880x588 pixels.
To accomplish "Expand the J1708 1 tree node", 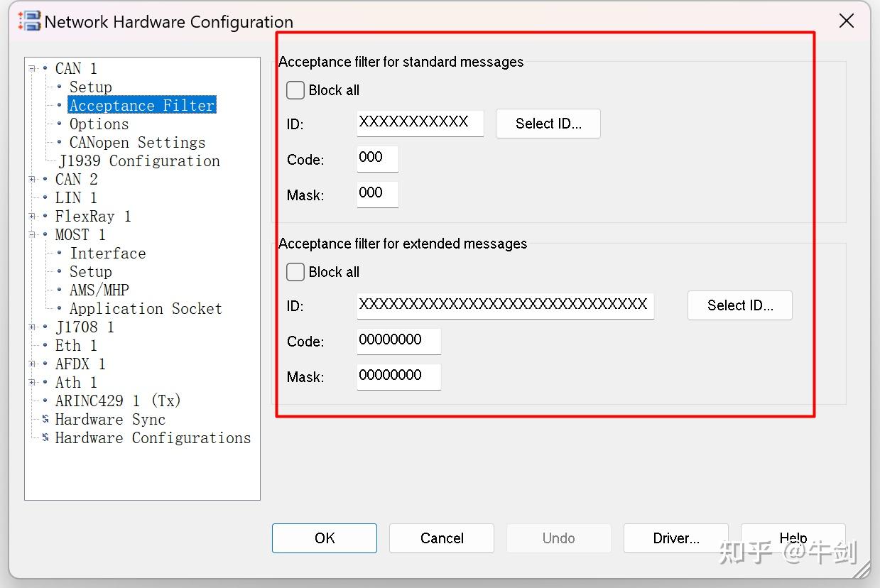I will coord(33,327).
